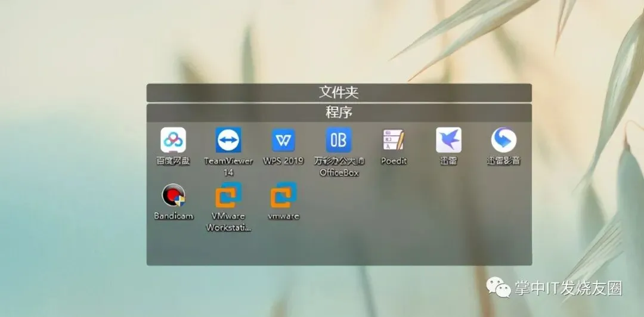Launch the 迅雷 download manager icon
Screen dimensions: 644x317
click(x=448, y=140)
